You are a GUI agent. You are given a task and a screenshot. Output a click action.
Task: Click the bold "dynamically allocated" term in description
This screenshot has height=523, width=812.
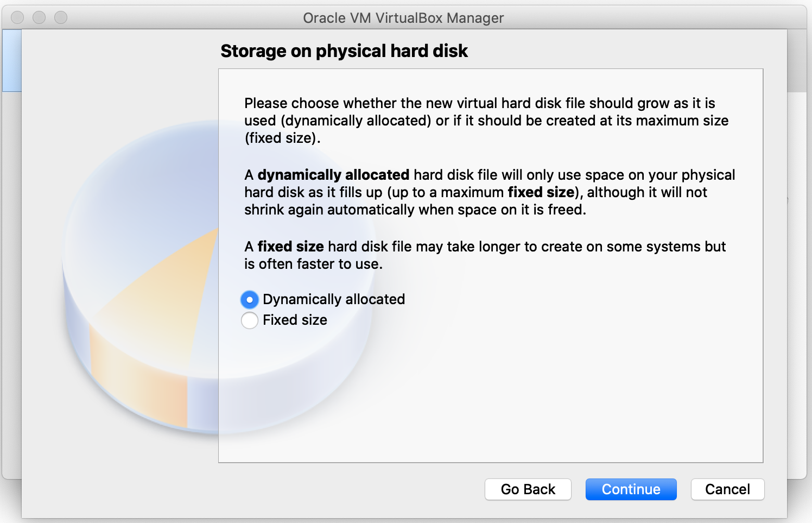(x=333, y=175)
